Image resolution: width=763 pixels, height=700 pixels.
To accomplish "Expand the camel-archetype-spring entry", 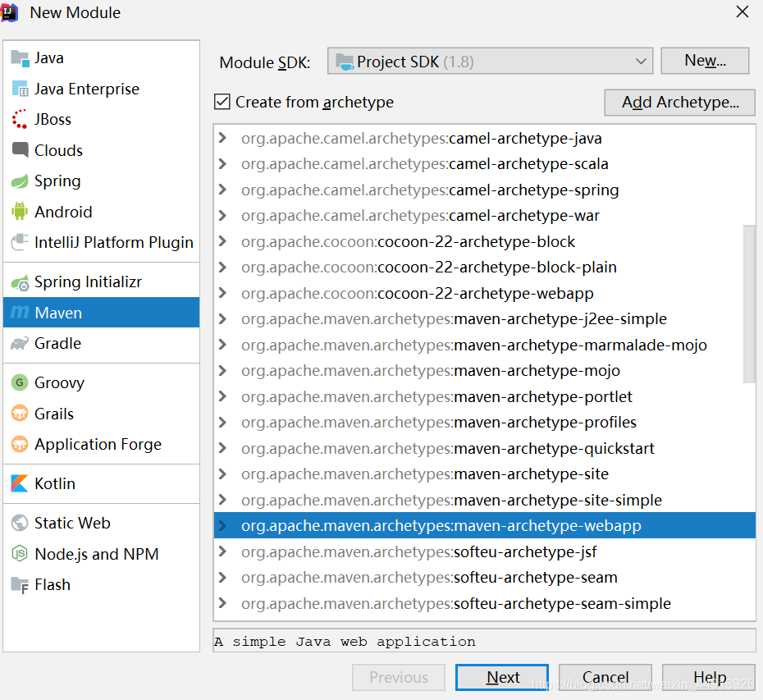I will point(222,190).
